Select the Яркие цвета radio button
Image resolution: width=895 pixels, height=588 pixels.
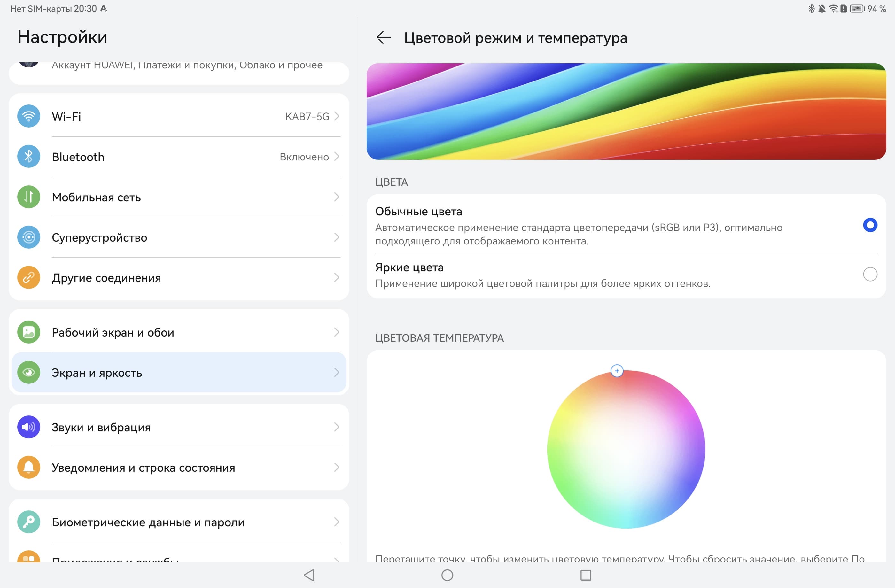tap(870, 274)
